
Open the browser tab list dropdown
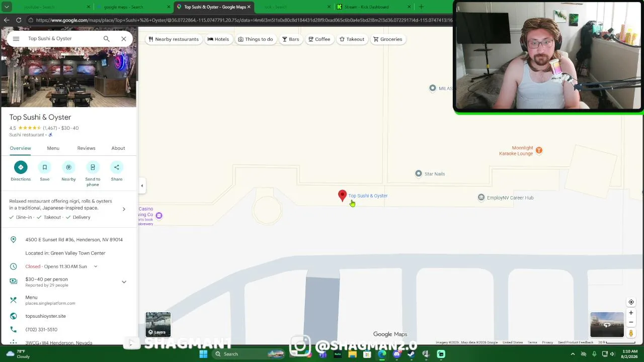7,7
